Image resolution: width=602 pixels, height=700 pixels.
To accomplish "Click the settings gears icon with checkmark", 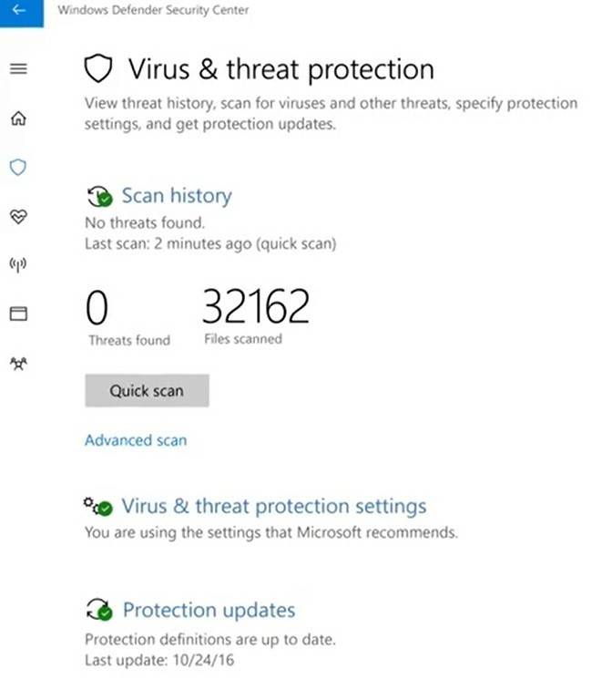I will click(x=98, y=506).
